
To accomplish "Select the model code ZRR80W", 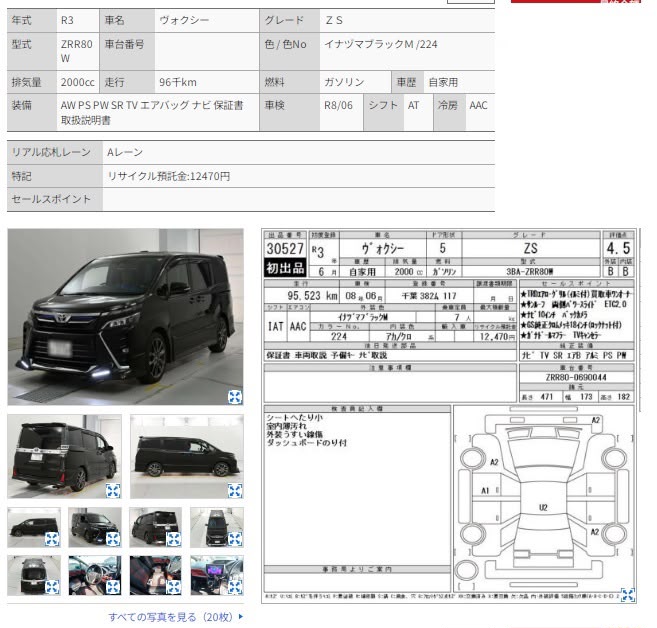I will (77, 51).
